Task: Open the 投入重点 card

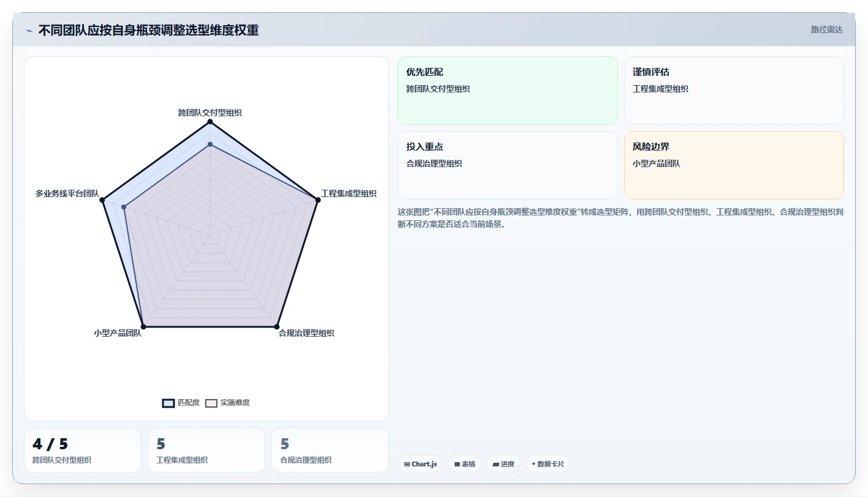Action: pyautogui.click(x=508, y=165)
